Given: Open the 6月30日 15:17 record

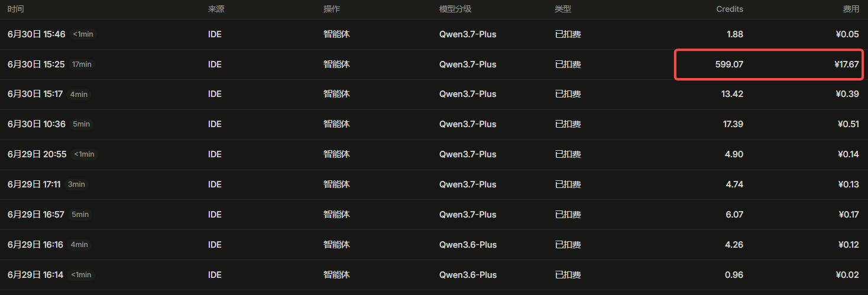Looking at the screenshot, I should pos(434,94).
